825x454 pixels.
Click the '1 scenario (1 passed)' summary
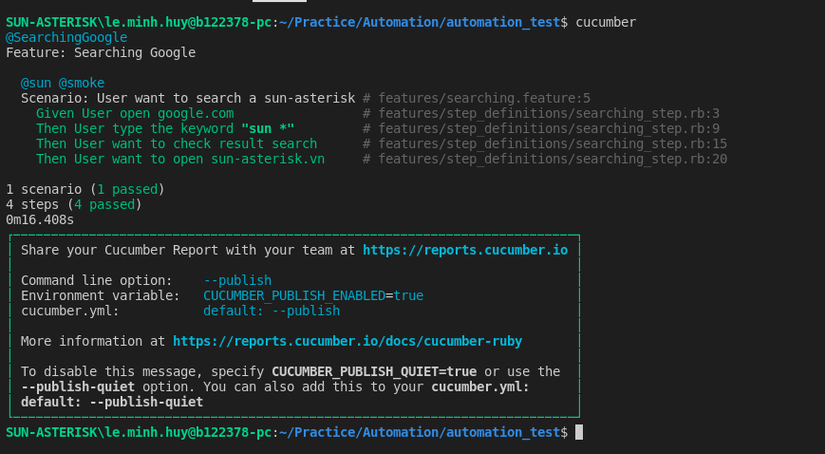click(85, 189)
